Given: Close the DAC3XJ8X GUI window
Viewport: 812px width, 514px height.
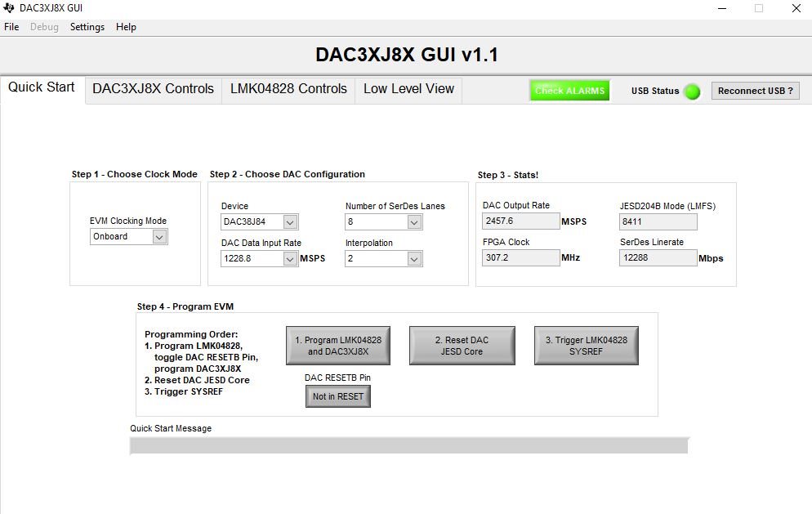Looking at the screenshot, I should [x=796, y=8].
